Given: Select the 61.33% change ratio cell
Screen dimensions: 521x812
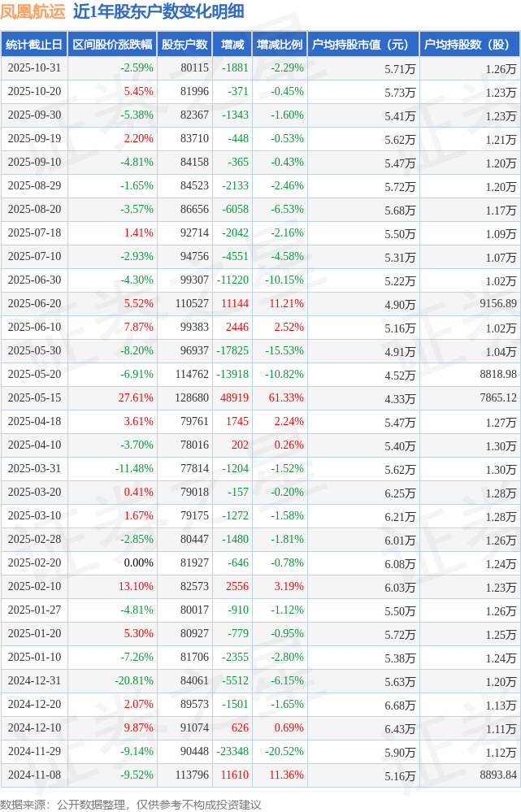Looking at the screenshot, I should tap(286, 398).
